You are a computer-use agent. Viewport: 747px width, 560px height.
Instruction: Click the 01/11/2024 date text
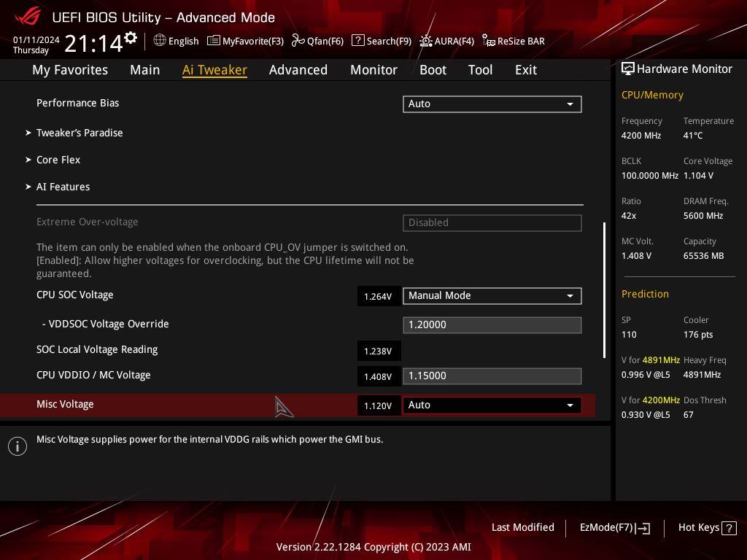pyautogui.click(x=36, y=40)
